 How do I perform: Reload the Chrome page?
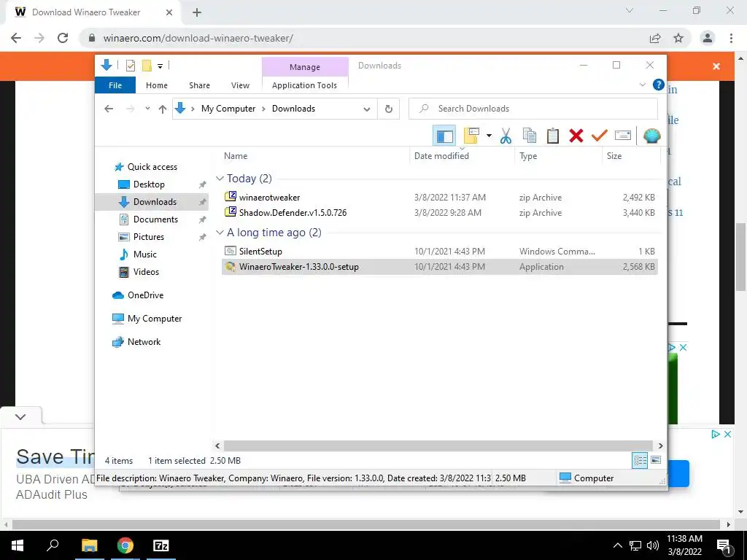[x=63, y=38]
